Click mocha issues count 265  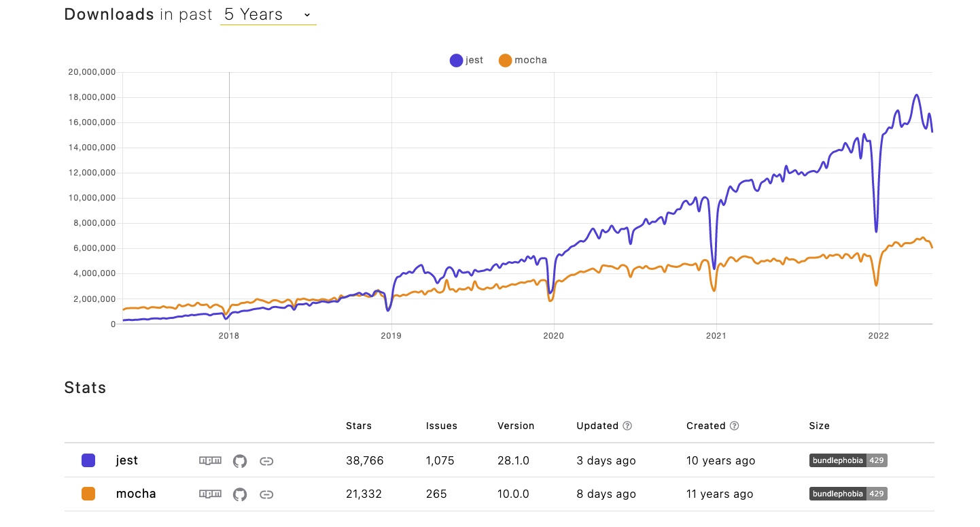[436, 494]
